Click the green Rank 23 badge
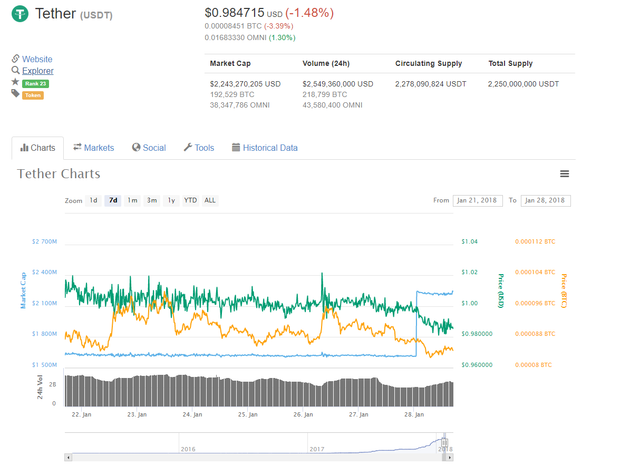 click(36, 84)
